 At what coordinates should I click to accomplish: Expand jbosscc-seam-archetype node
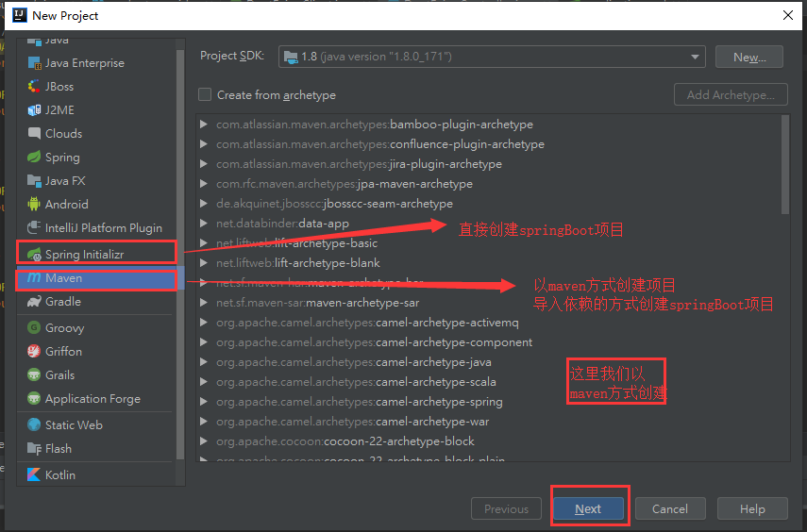point(204,203)
